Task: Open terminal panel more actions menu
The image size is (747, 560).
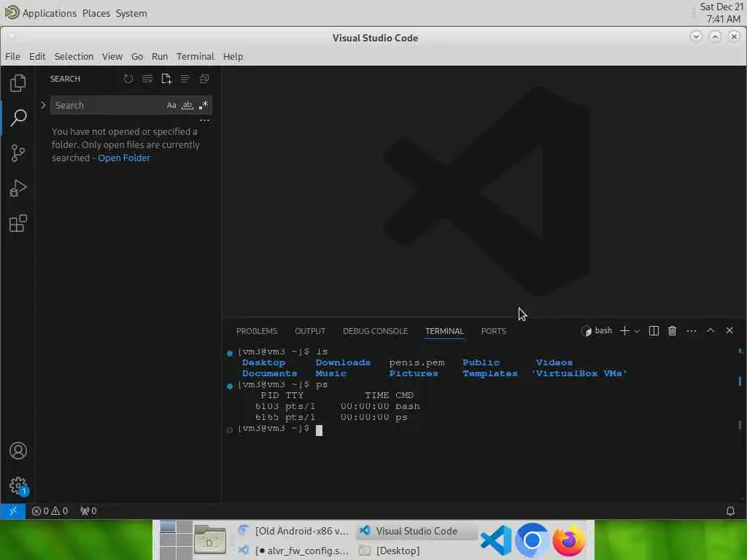Action: tap(692, 330)
